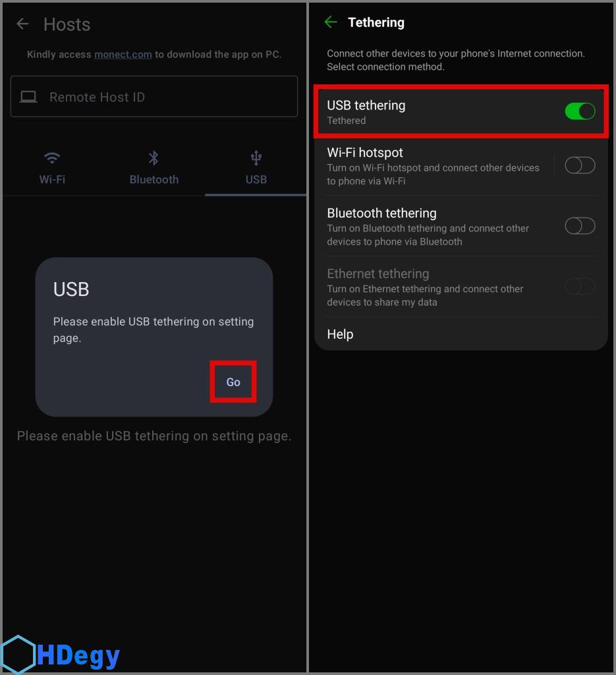Open the monect.com link
This screenshot has width=616, height=675.
point(123,54)
